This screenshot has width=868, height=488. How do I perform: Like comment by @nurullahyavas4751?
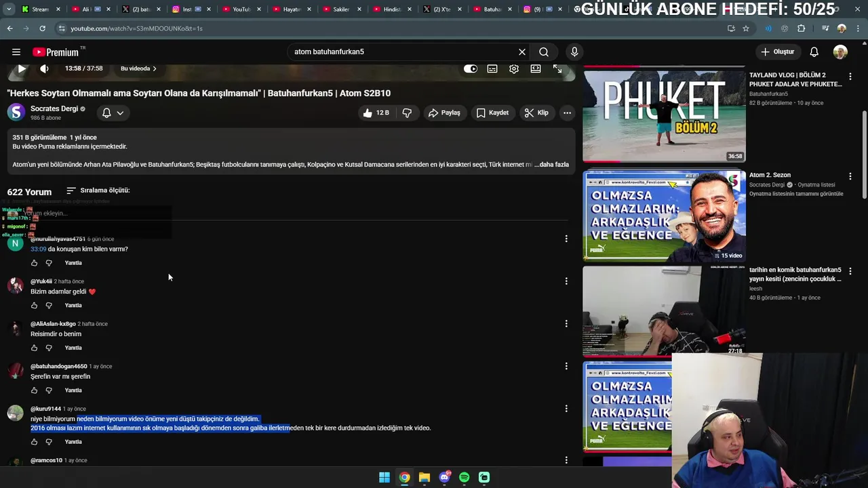(35, 263)
